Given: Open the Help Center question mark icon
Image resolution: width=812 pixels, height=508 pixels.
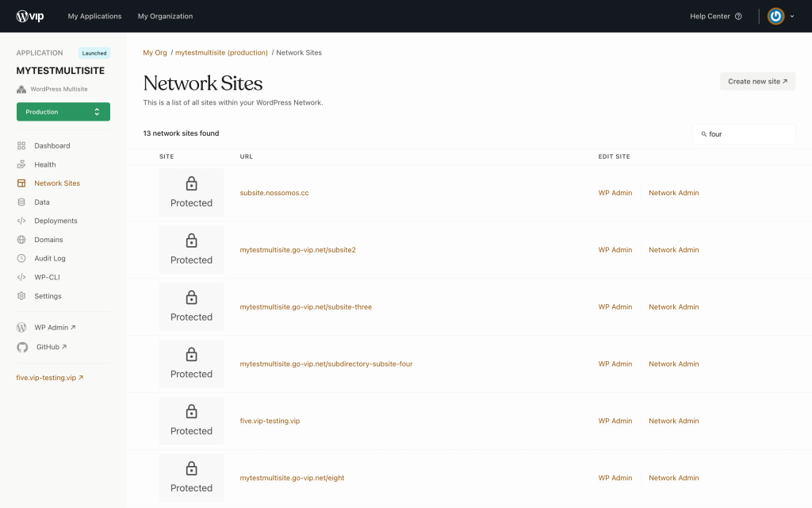Looking at the screenshot, I should (738, 16).
